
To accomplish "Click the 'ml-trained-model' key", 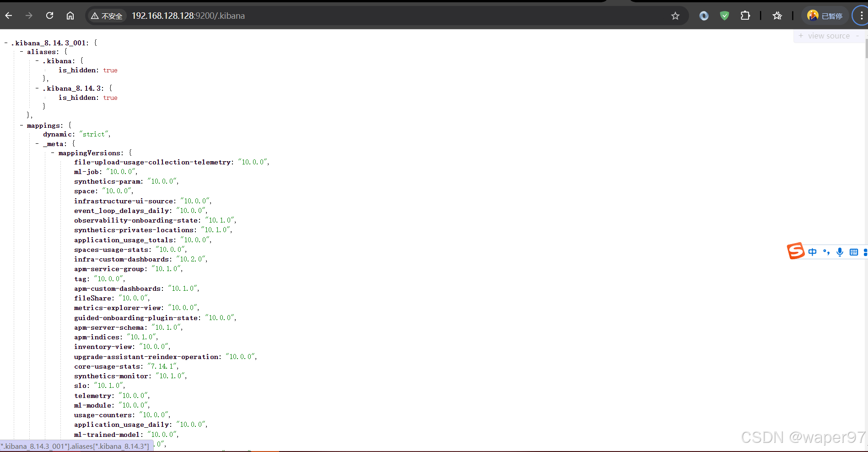I will [107, 435].
